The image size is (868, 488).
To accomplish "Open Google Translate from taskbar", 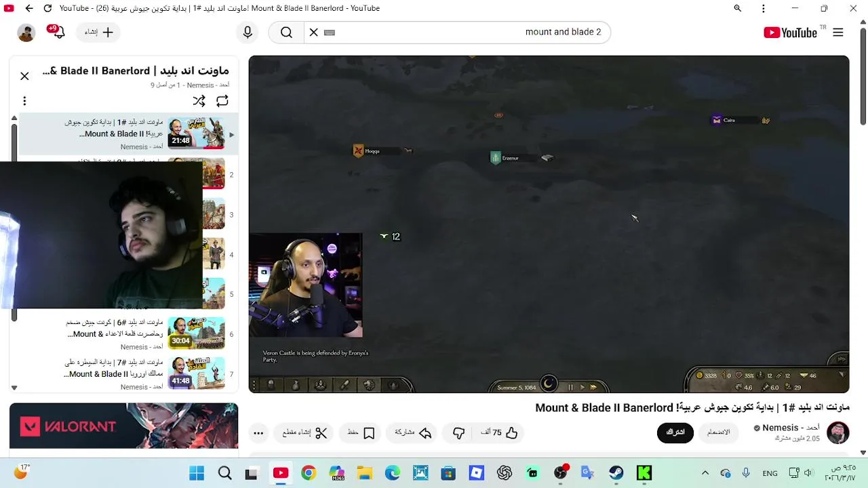I will point(587,473).
